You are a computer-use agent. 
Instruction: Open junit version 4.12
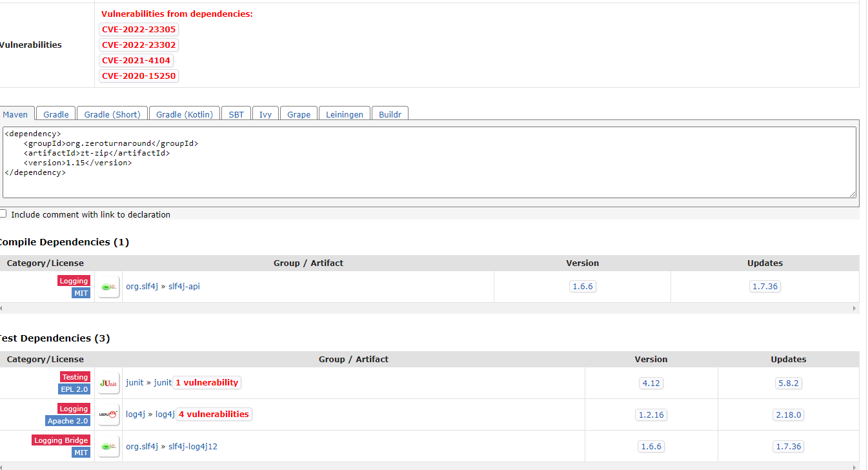[x=651, y=383]
